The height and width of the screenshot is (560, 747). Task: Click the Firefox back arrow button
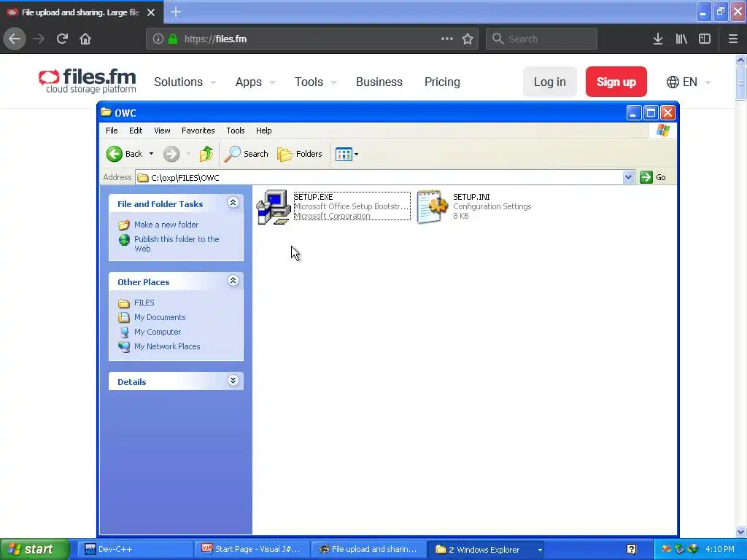[x=15, y=39]
